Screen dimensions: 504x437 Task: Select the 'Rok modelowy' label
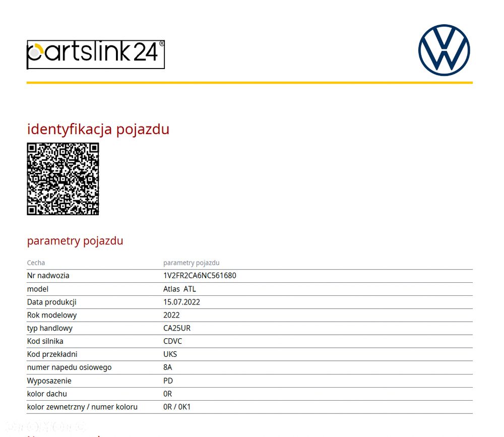click(x=52, y=315)
